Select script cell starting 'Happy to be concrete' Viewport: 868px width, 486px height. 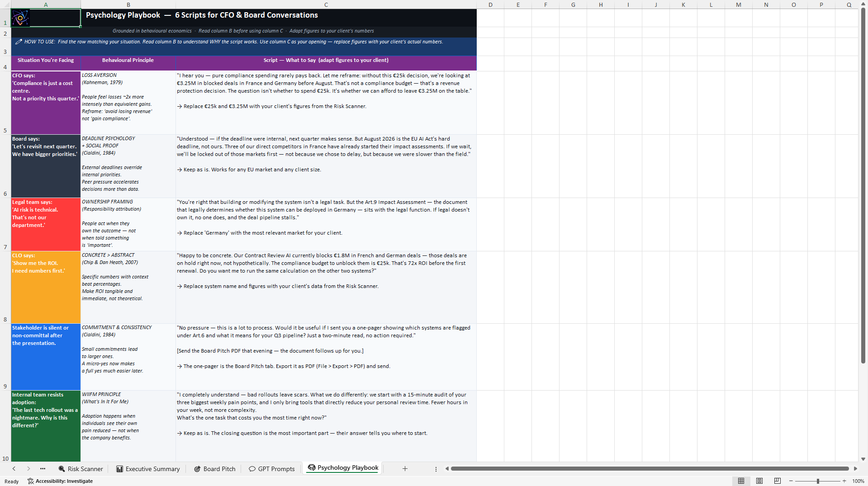tap(326, 287)
